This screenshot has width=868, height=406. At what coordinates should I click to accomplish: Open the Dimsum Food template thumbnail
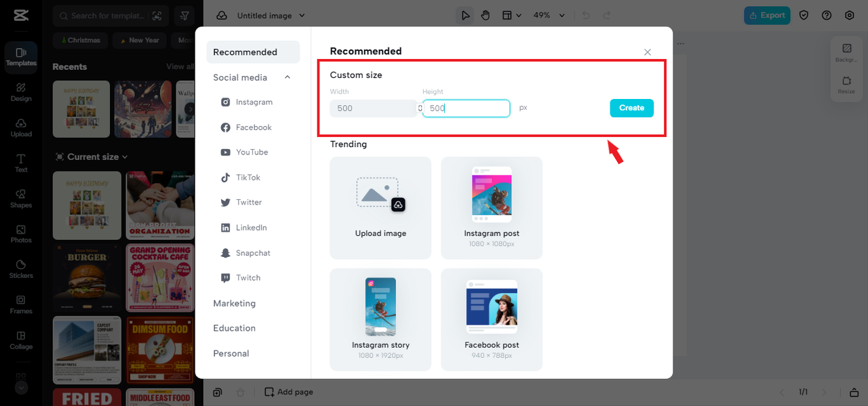[x=161, y=349]
